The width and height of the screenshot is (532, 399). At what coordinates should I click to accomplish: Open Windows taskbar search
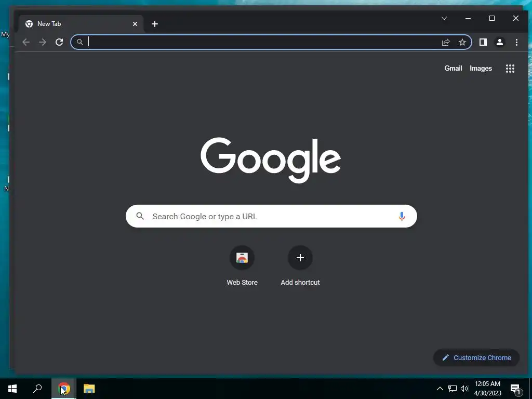[37, 389]
